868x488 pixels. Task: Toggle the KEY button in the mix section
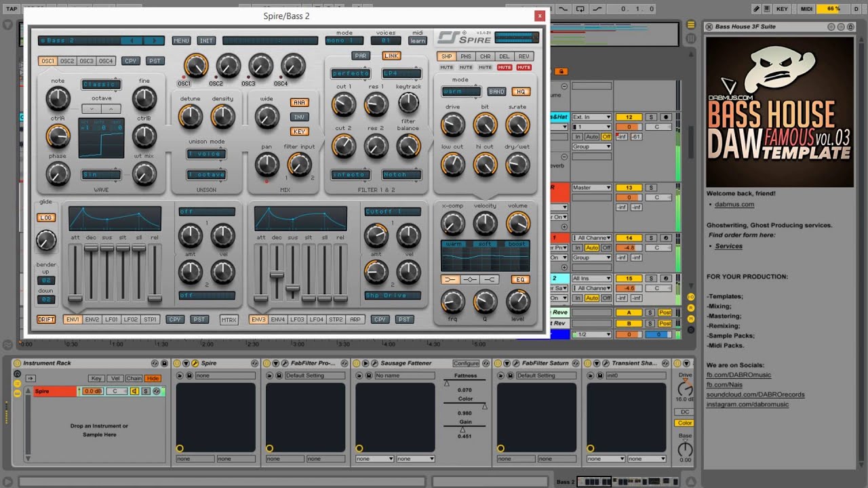299,131
